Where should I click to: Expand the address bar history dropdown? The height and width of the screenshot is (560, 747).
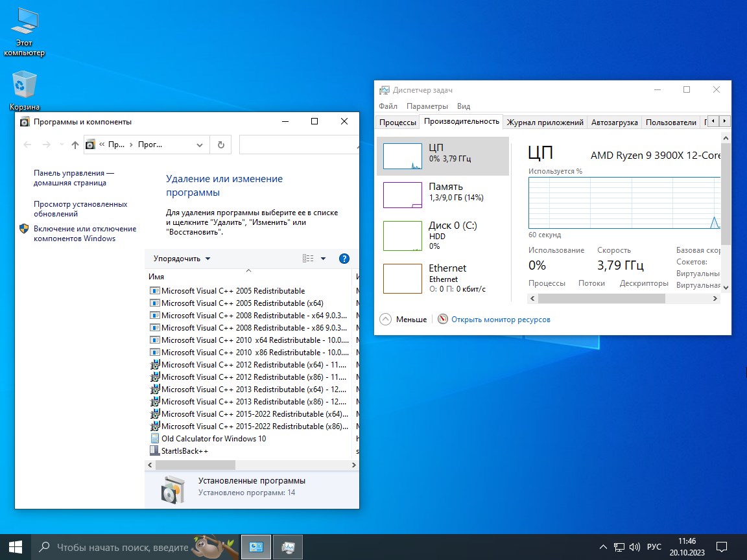[x=200, y=145]
